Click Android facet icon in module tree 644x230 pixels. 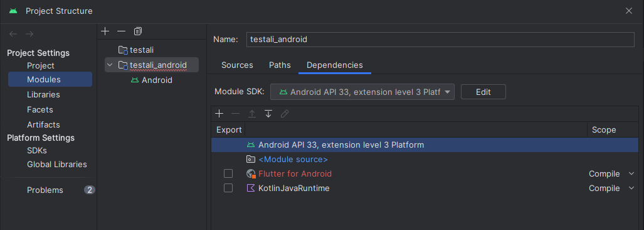point(135,80)
